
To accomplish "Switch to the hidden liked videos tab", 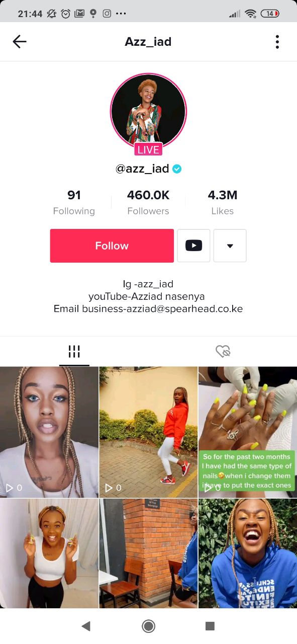I will (x=223, y=351).
